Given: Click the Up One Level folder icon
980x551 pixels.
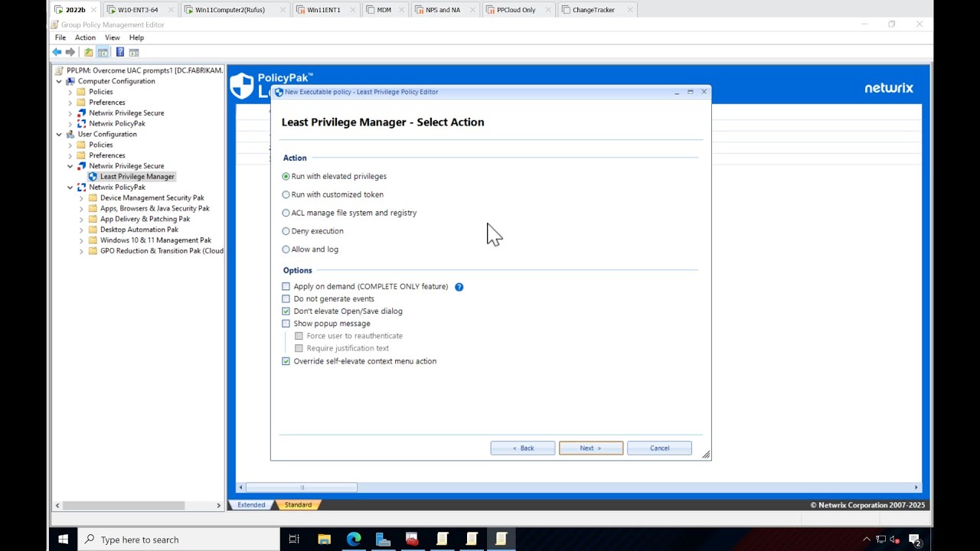Looking at the screenshot, I should click(89, 52).
